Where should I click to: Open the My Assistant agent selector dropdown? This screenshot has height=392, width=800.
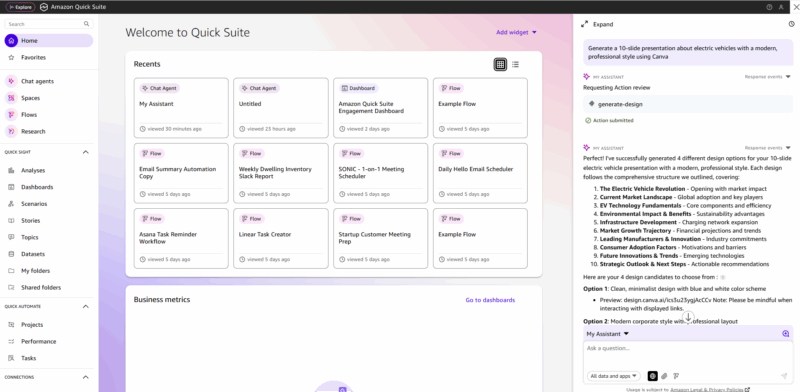tap(608, 334)
